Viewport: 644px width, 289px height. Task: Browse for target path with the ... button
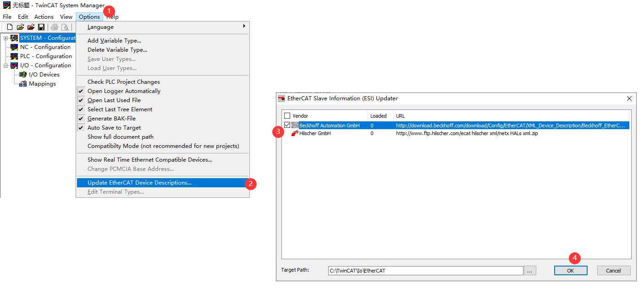[x=530, y=271]
